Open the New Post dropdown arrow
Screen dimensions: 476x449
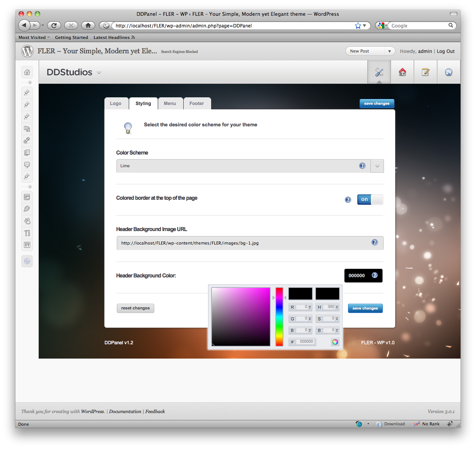tap(389, 51)
